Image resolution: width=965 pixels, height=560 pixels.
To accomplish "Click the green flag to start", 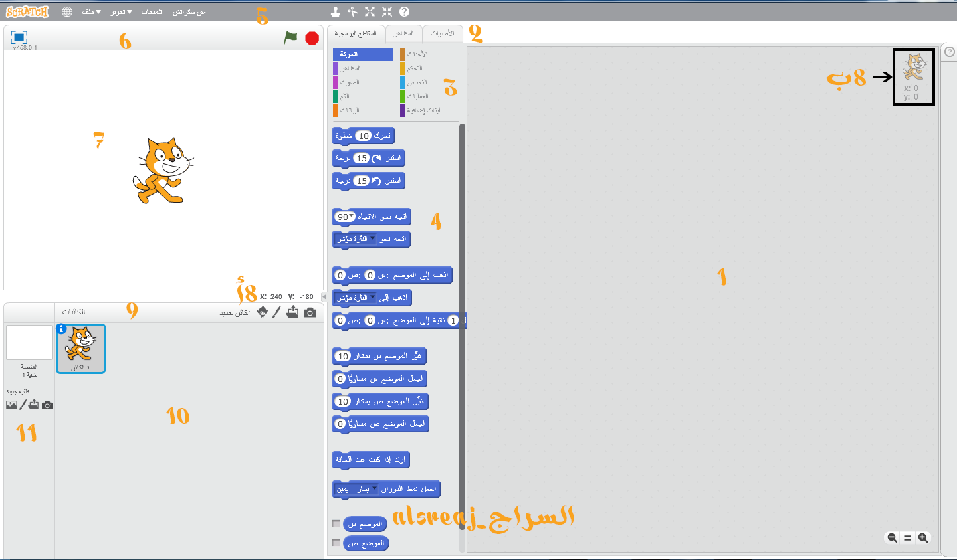I will [290, 38].
